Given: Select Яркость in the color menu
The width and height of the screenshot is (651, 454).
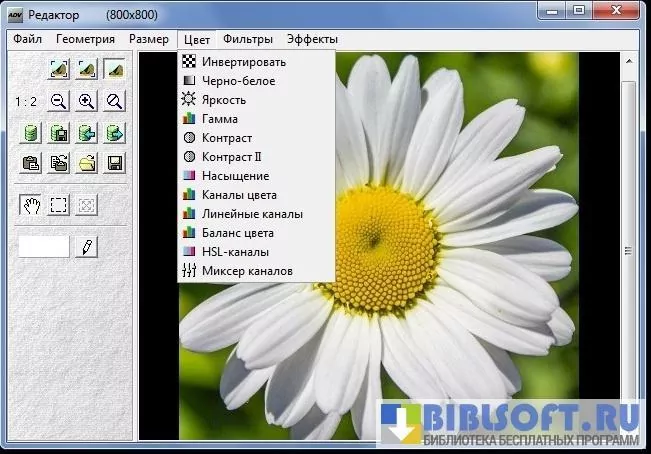Looking at the screenshot, I should click(224, 100).
